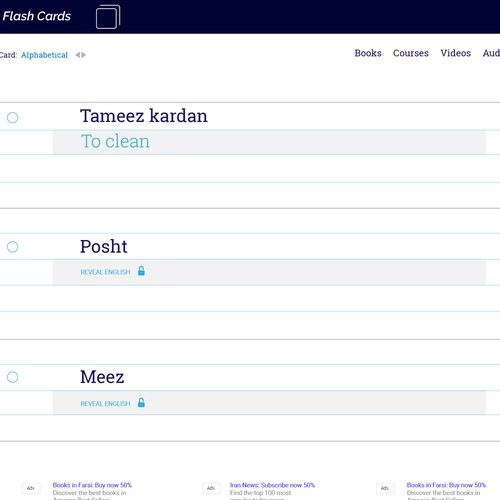Click the middle Adv badge icon
The image size is (500, 500).
click(x=211, y=488)
